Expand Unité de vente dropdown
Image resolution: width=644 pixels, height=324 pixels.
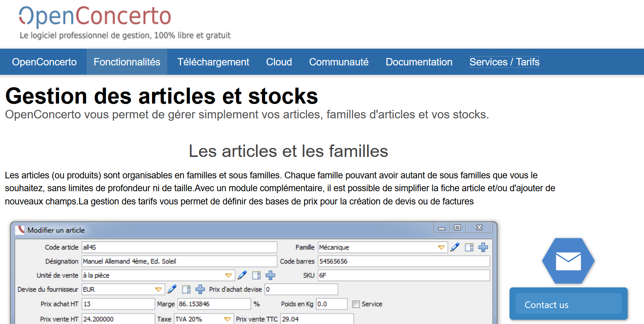[x=228, y=275]
